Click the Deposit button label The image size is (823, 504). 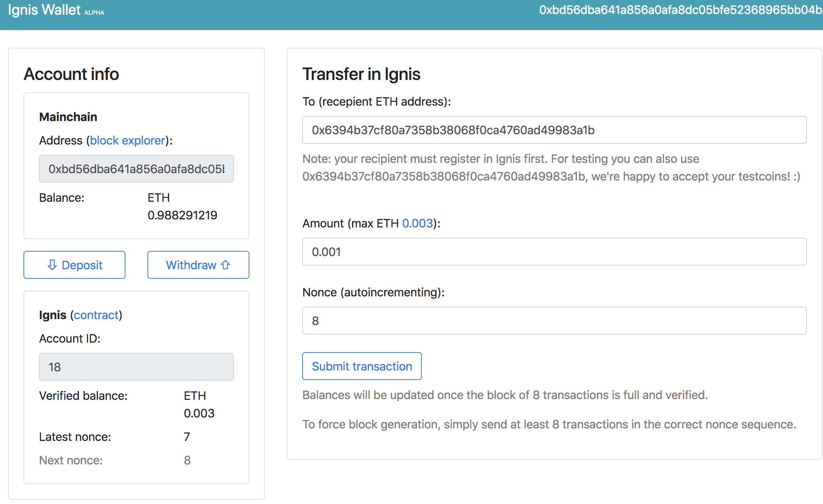click(x=82, y=265)
